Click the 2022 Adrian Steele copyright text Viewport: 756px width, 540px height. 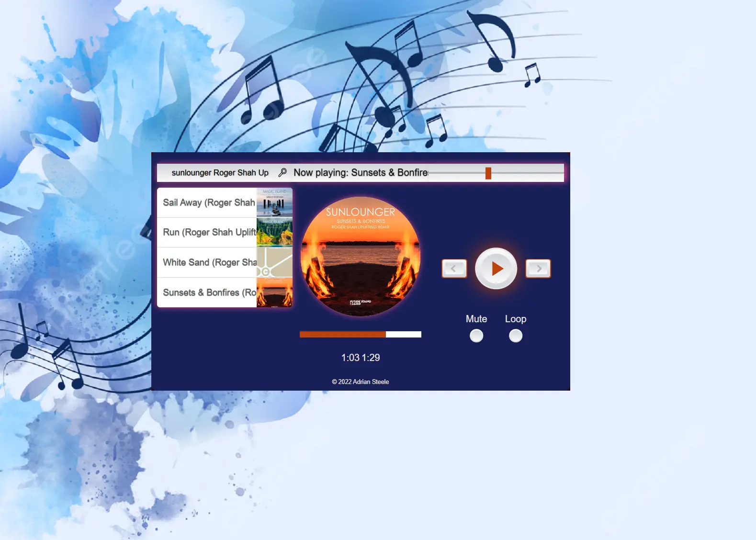(361, 382)
